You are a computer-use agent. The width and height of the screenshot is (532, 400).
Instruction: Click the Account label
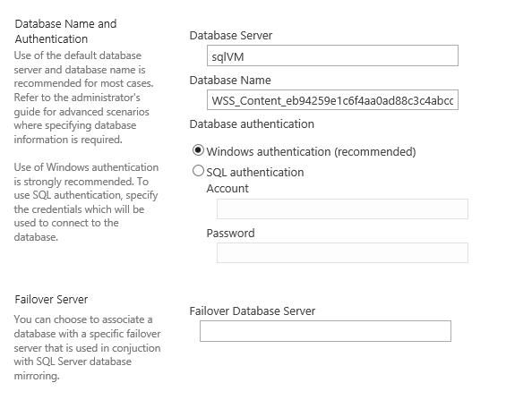click(x=227, y=189)
